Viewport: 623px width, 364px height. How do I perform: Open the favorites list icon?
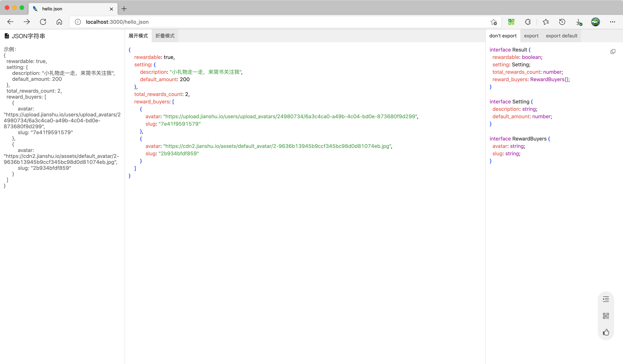coord(546,22)
